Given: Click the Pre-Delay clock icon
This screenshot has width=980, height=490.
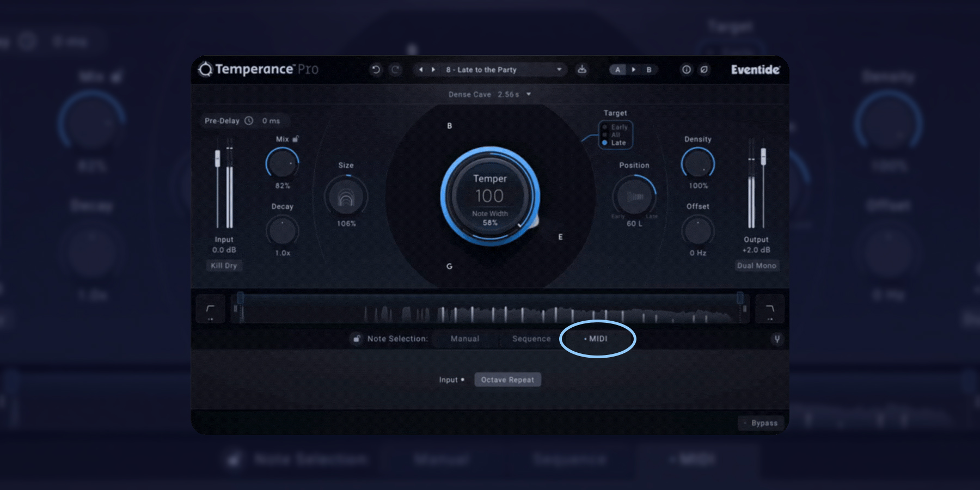Looking at the screenshot, I should (249, 121).
